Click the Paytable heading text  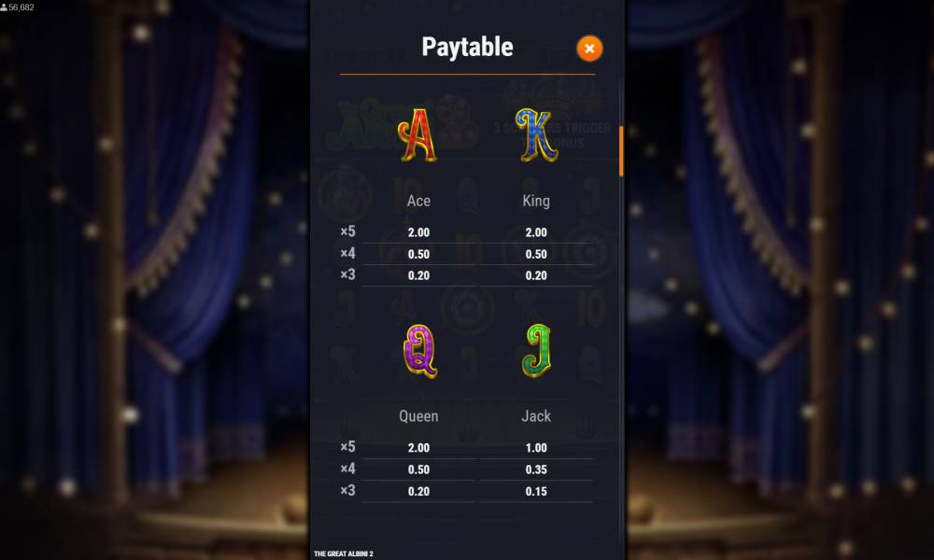467,47
